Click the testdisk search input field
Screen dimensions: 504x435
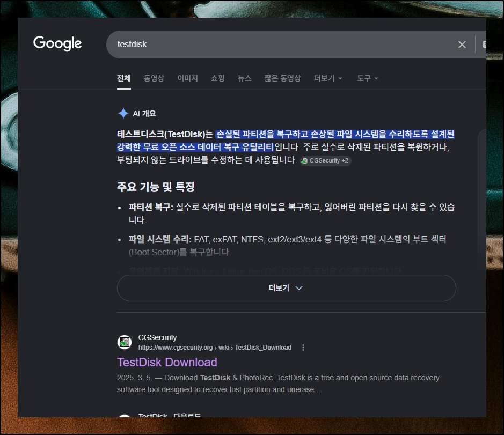click(x=283, y=45)
